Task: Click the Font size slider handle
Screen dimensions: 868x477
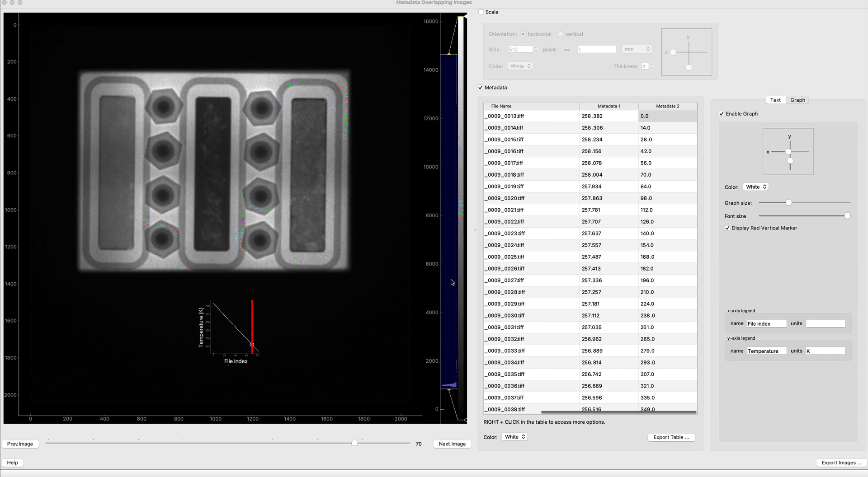Action: pos(847,216)
